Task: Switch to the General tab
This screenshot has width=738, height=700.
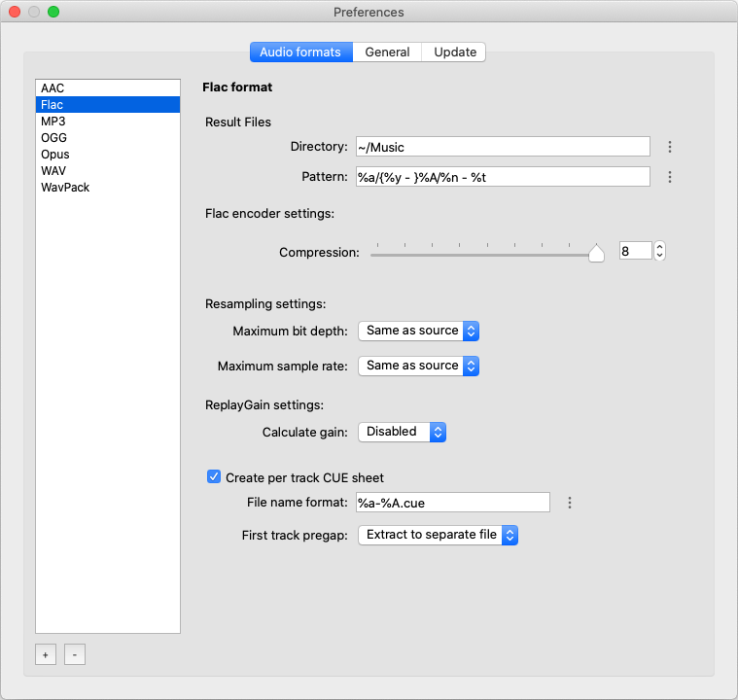Action: tap(387, 52)
